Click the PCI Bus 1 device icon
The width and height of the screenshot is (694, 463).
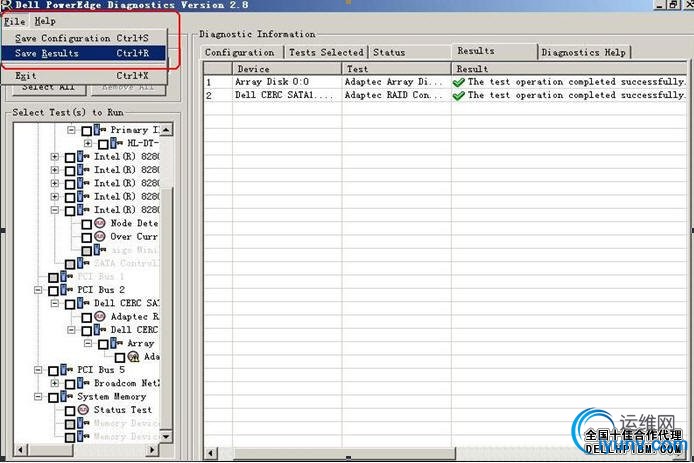point(67,277)
